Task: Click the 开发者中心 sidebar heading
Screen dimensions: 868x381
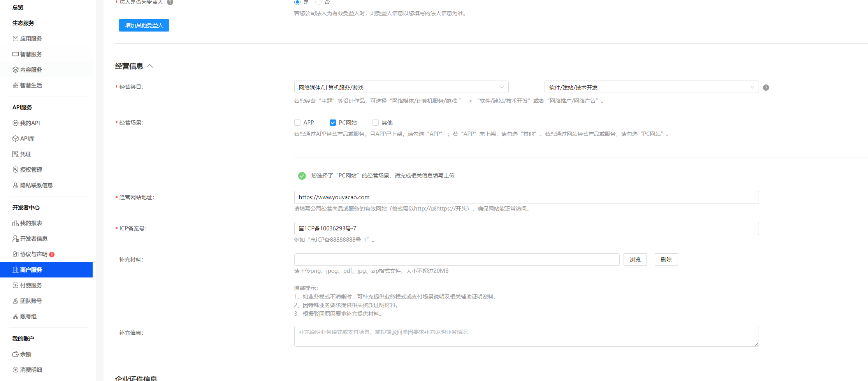Action: click(26, 207)
